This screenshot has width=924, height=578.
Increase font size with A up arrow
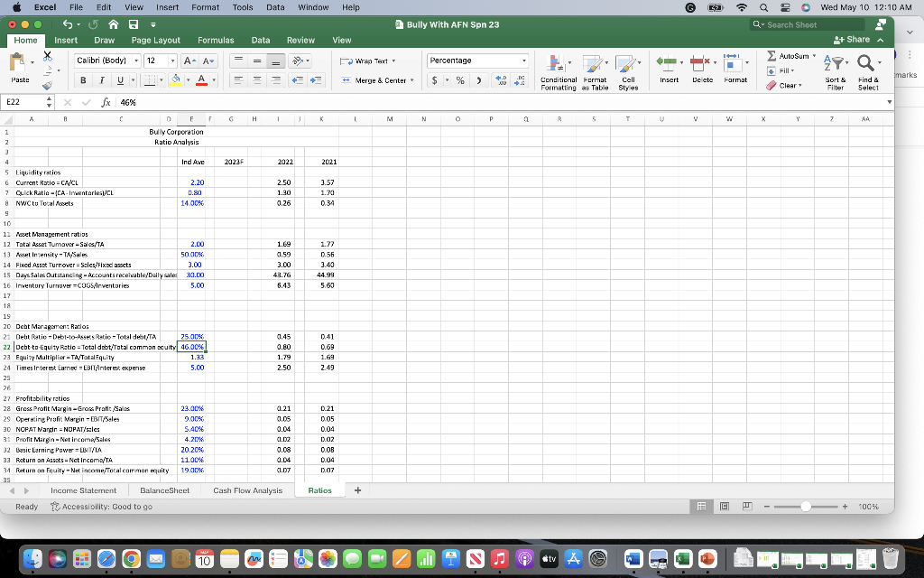click(189, 61)
